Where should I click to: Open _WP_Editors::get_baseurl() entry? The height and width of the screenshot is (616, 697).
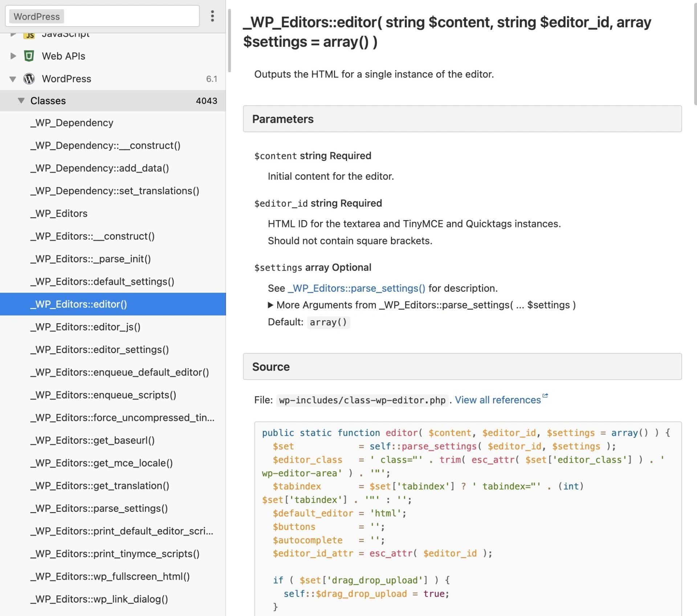(93, 440)
